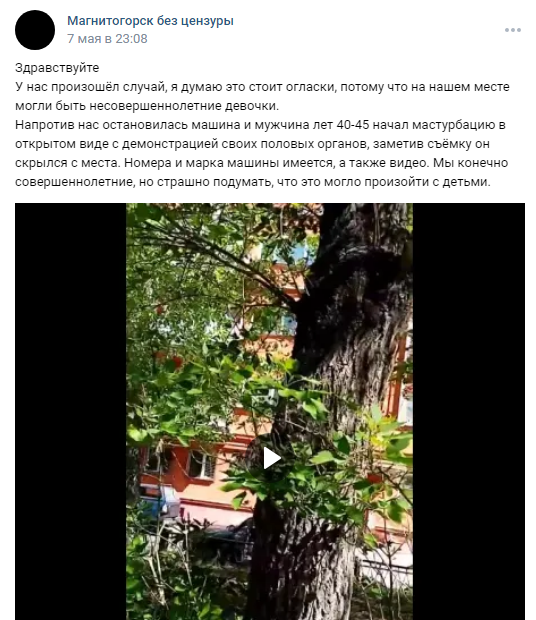The height and width of the screenshot is (620, 536).
Task: Open the post via the 7 мая в 23:08 timestamp
Action: click(x=107, y=39)
